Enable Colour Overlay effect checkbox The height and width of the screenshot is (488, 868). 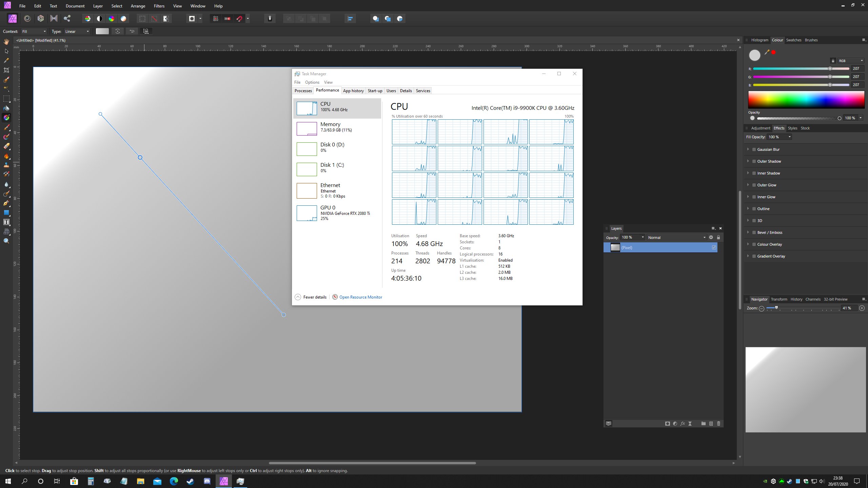click(x=754, y=244)
